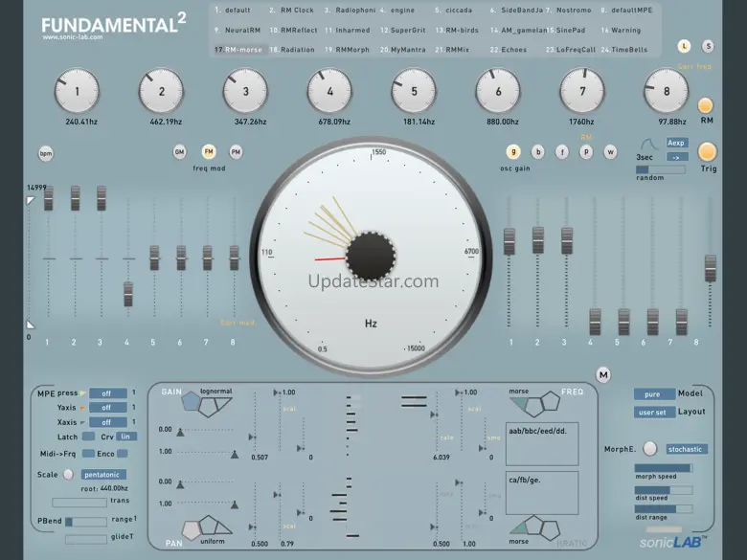This screenshot has height=560, width=747.
Task: Select preset 17. RM-morse
Action: pyautogui.click(x=238, y=50)
